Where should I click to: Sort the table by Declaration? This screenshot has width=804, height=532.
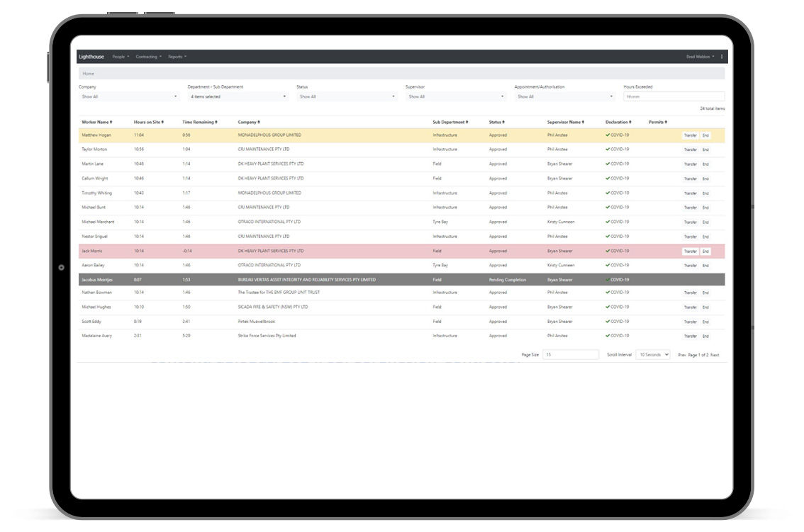point(618,122)
